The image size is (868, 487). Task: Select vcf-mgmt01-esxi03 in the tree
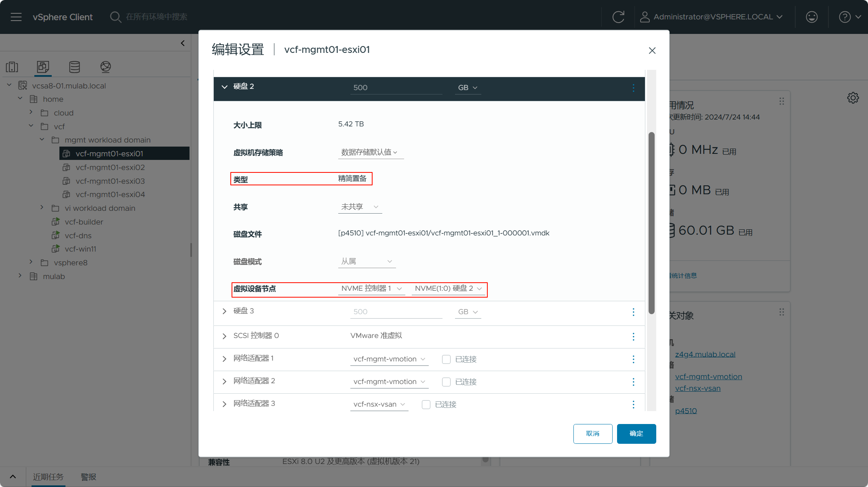pos(110,181)
